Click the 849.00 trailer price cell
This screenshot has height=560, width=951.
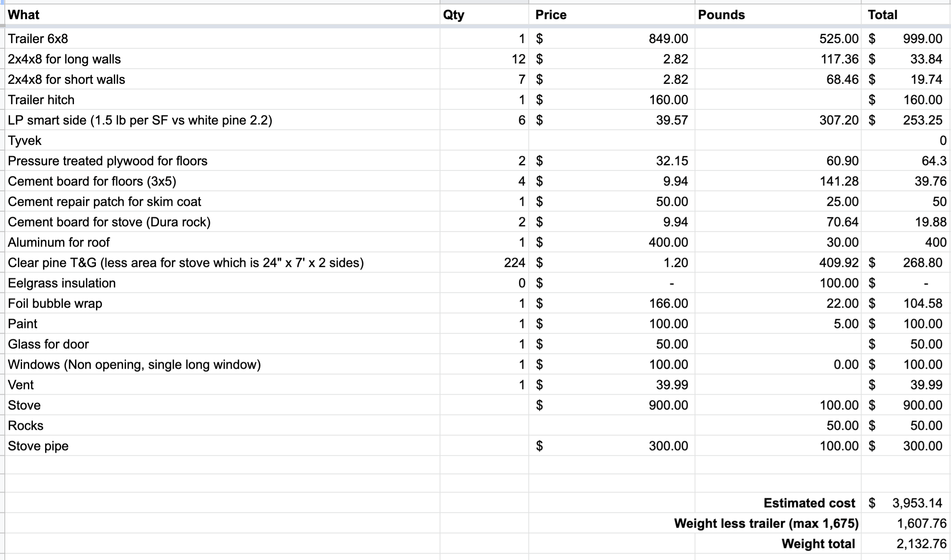tap(612, 39)
